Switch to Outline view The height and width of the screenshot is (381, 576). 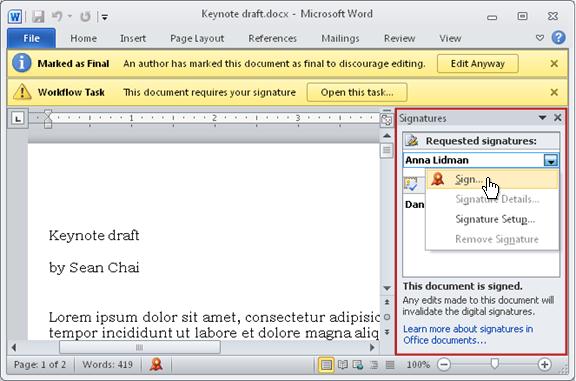point(374,365)
